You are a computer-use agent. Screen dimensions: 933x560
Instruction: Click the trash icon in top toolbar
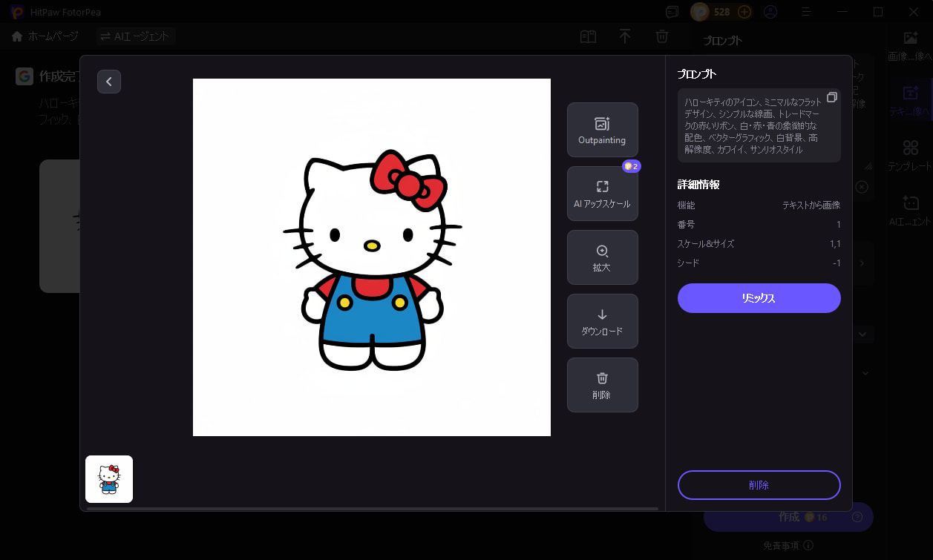(662, 36)
